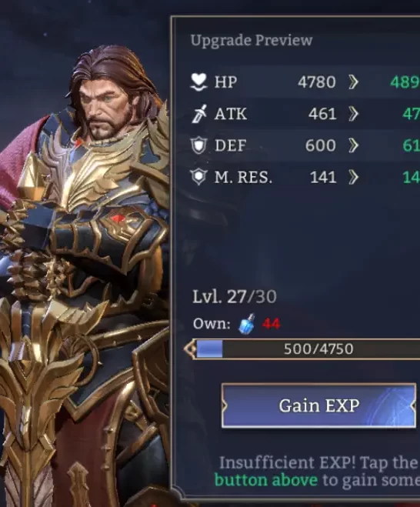The height and width of the screenshot is (507, 420).
Task: Select the Upgrade Preview heading
Action: tap(252, 41)
